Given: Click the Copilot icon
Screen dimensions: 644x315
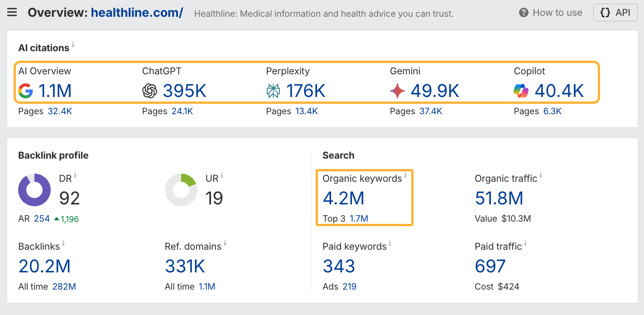Looking at the screenshot, I should (521, 91).
